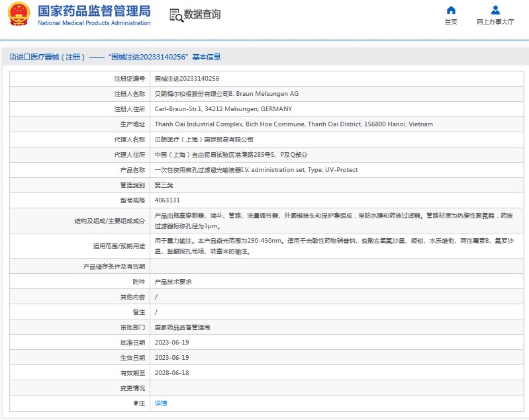Click the 变更情况 row label
This screenshot has height=420, width=529.
pos(132,388)
